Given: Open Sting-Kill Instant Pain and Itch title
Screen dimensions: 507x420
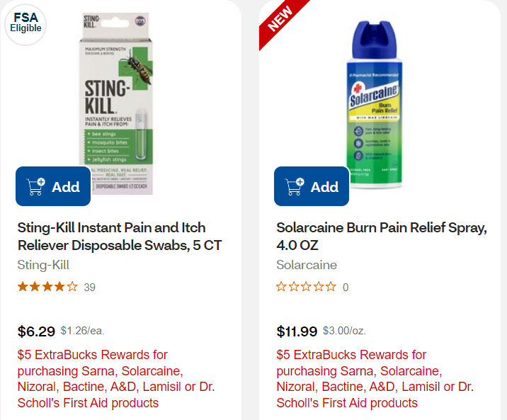Looking at the screenshot, I should (111, 237).
